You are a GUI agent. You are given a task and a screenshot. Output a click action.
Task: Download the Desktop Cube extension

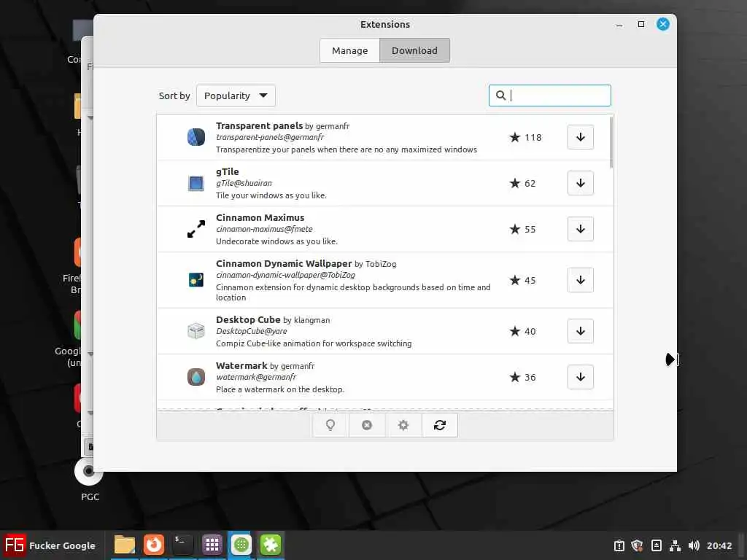(x=580, y=331)
